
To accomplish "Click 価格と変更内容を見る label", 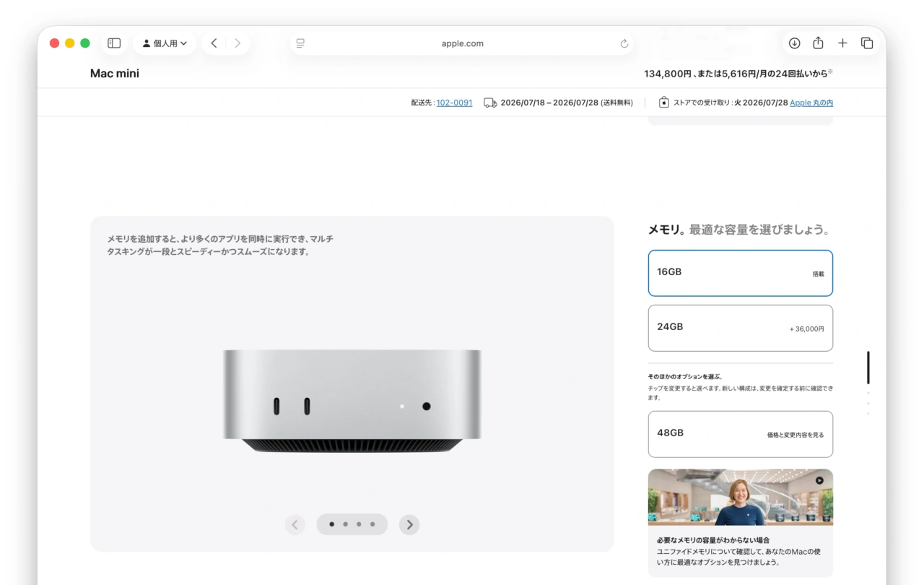I will pyautogui.click(x=796, y=435).
